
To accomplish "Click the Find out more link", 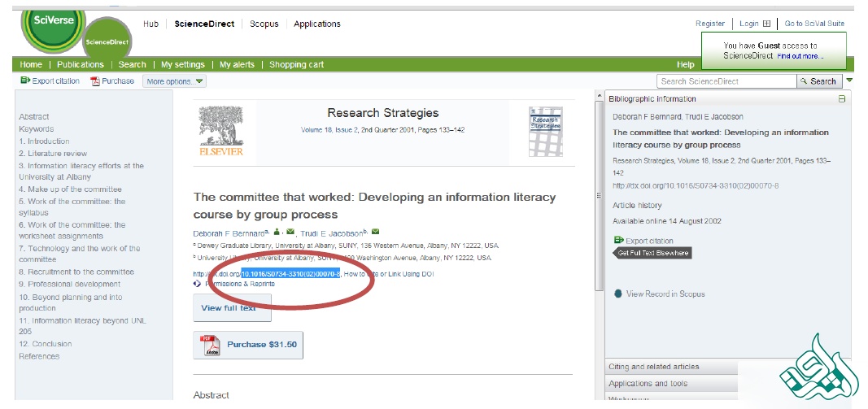I will (x=800, y=56).
